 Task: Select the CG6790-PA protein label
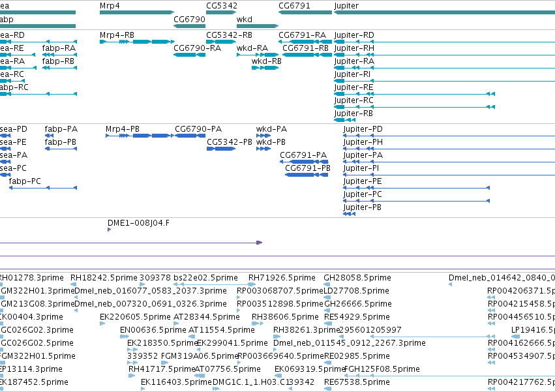coord(198,129)
